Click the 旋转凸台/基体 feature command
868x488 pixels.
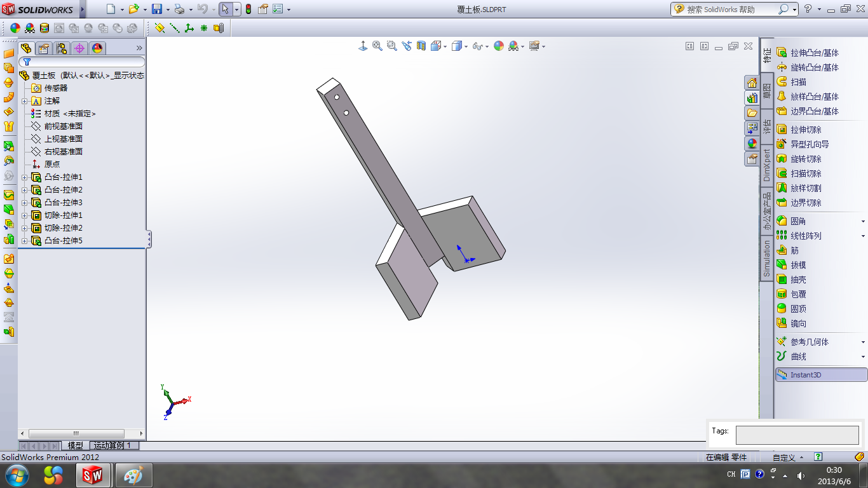808,67
